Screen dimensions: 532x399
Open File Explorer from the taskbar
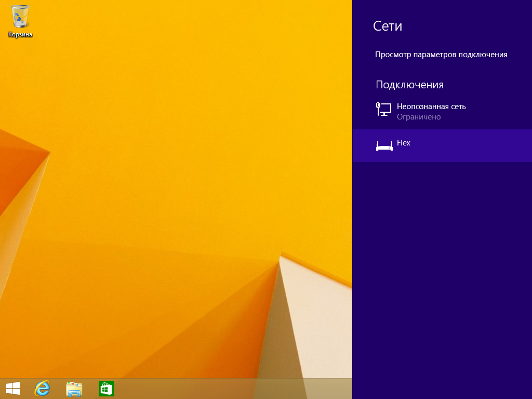click(74, 389)
